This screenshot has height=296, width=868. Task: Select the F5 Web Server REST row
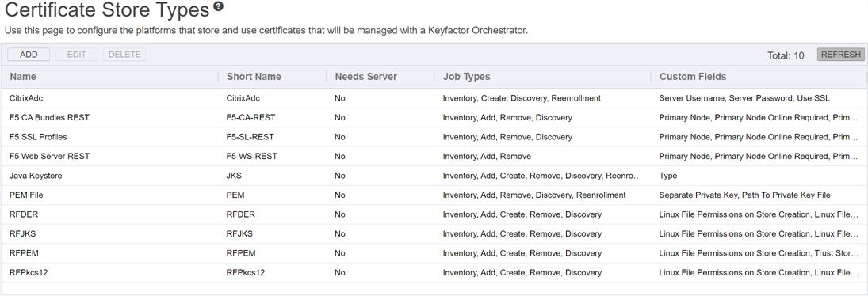click(434, 156)
